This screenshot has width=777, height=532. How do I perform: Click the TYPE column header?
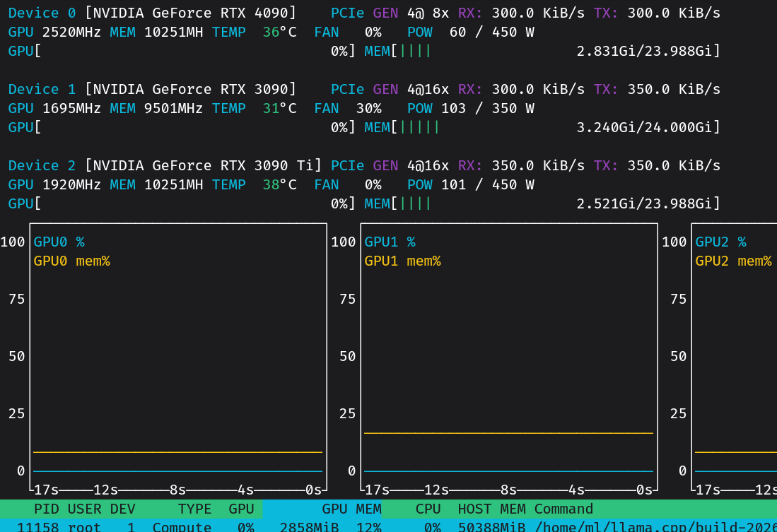click(x=194, y=509)
